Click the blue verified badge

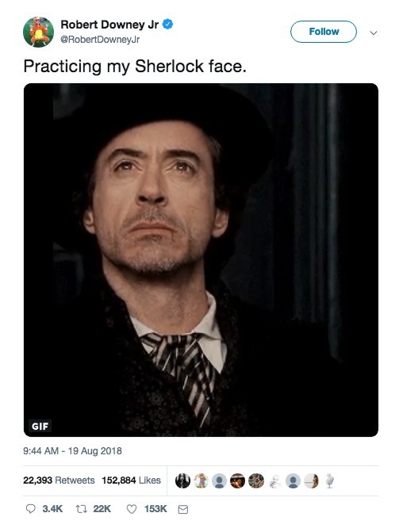point(167,24)
